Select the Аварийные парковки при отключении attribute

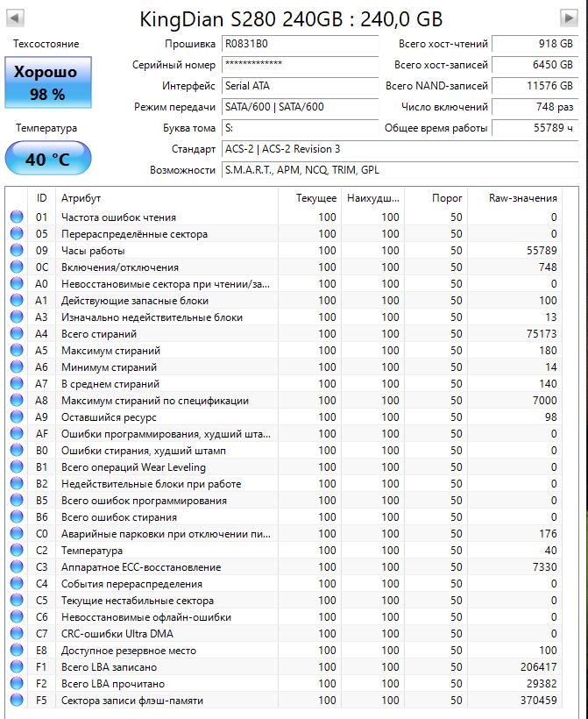166,534
